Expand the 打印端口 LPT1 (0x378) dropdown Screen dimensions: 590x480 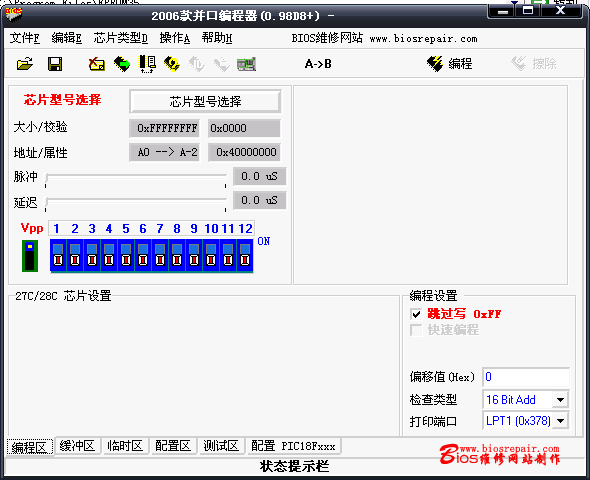coord(560,421)
